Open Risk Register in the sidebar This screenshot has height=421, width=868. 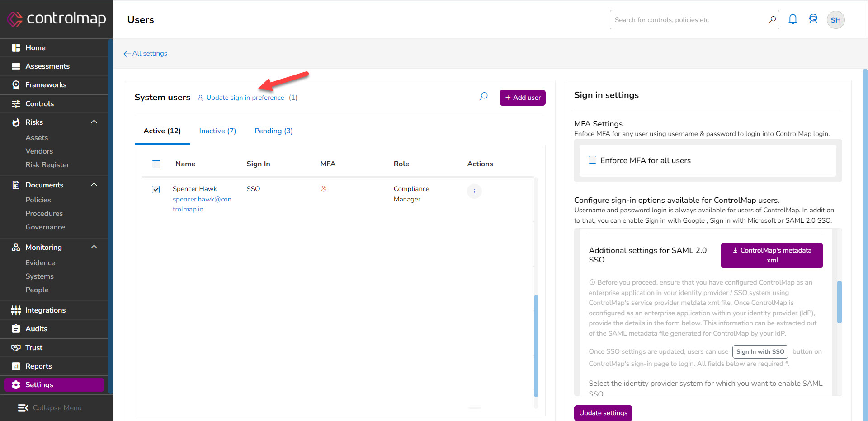pyautogui.click(x=47, y=165)
